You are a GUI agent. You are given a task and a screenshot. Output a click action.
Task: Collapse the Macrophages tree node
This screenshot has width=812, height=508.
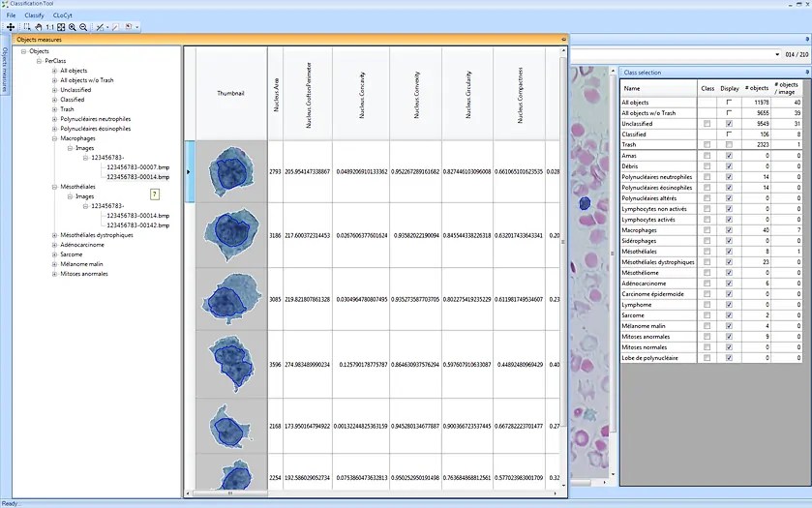(x=54, y=138)
